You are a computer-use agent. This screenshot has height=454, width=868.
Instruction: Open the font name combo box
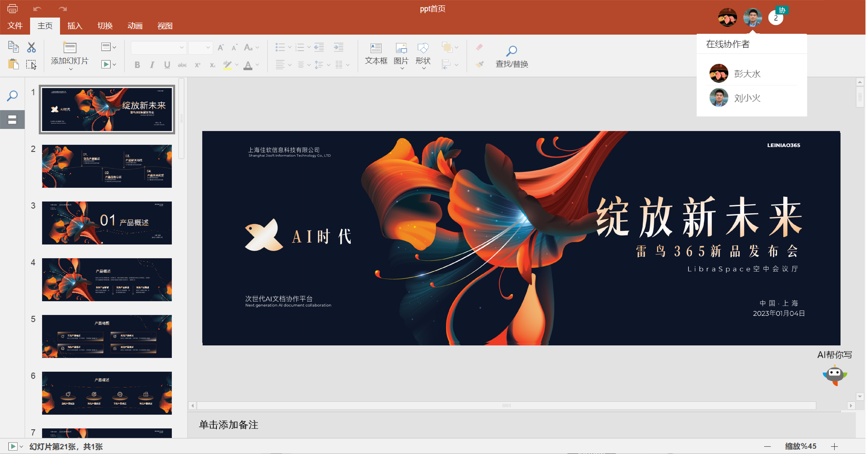[158, 48]
